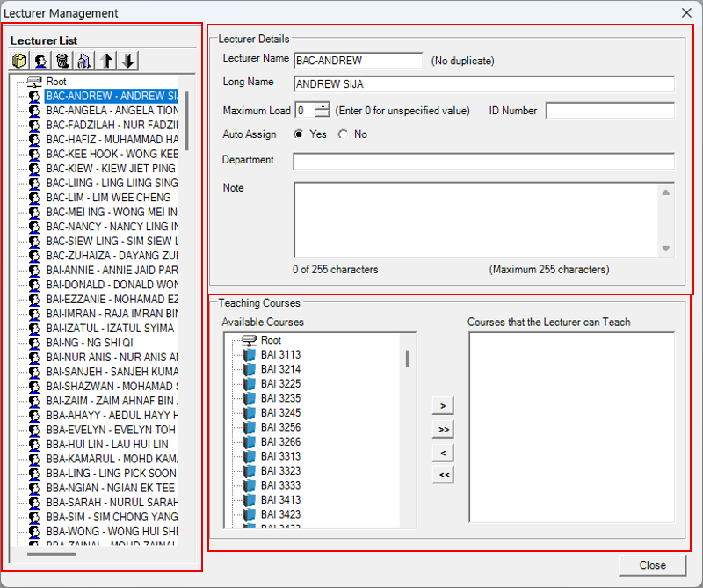Remove all courses with << button
The image size is (703, 588).
pyautogui.click(x=443, y=475)
